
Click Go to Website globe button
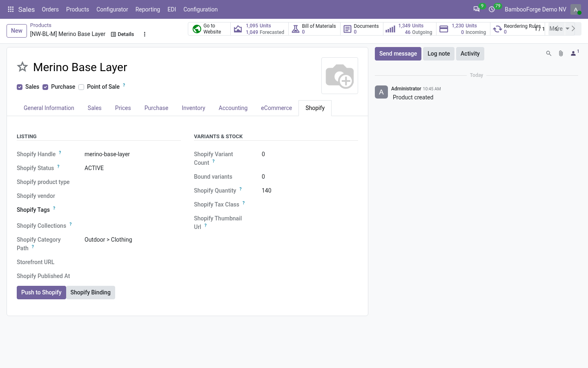(209, 29)
